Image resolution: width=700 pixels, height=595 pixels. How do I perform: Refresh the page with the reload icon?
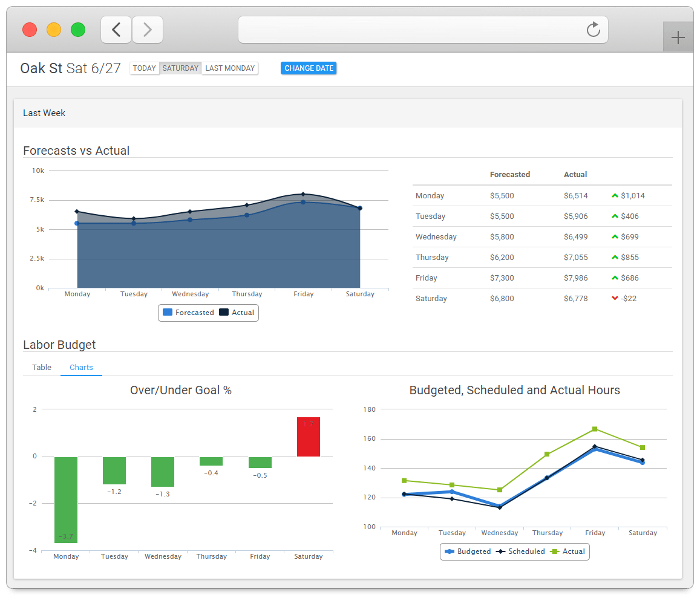click(592, 29)
